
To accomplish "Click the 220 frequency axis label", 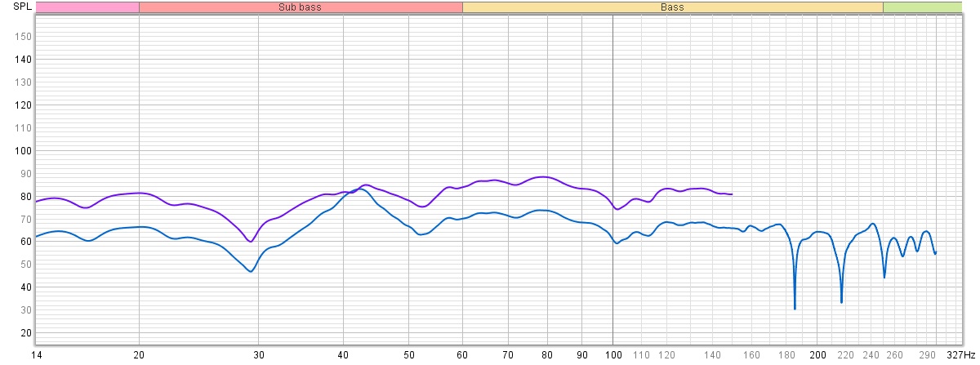I will pos(845,355).
